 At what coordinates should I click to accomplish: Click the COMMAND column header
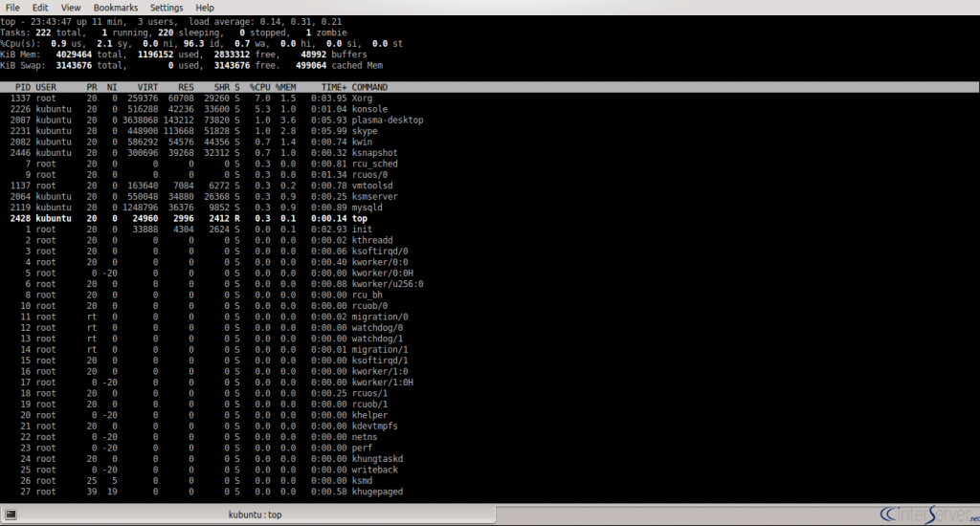(x=369, y=87)
